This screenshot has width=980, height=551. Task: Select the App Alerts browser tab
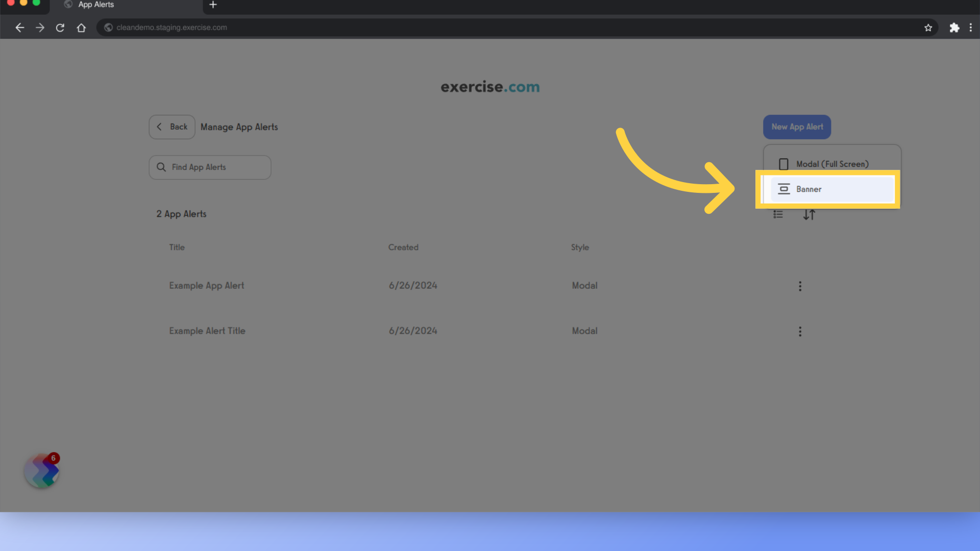coord(127,5)
